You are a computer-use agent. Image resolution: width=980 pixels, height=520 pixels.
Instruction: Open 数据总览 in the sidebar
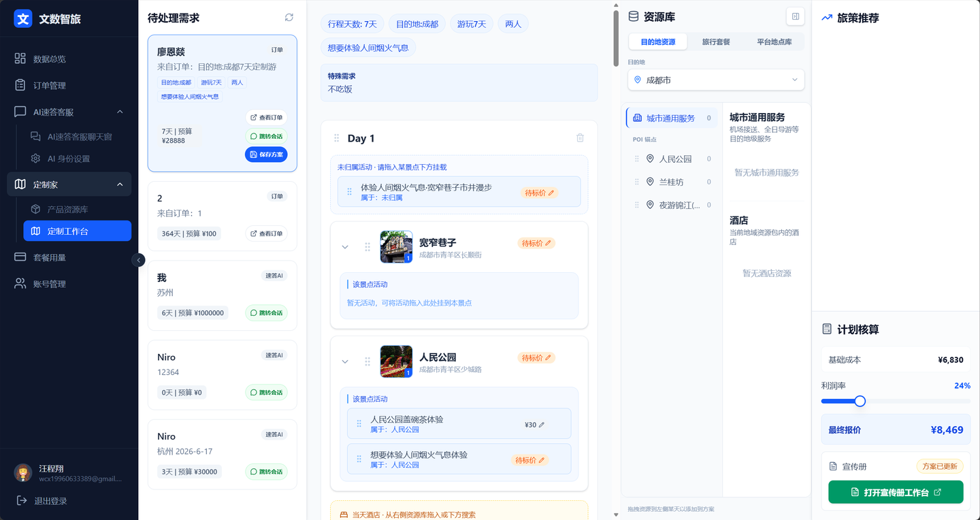point(69,59)
